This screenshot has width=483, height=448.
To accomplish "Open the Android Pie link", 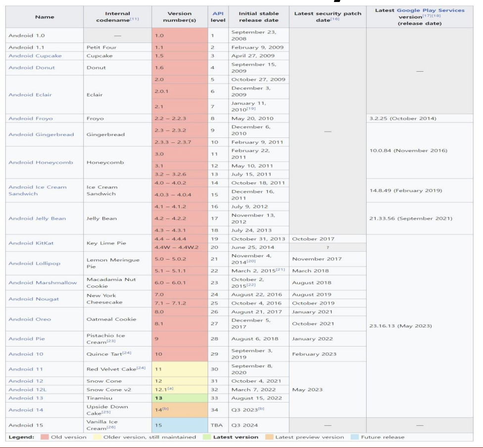I will tap(27, 338).
